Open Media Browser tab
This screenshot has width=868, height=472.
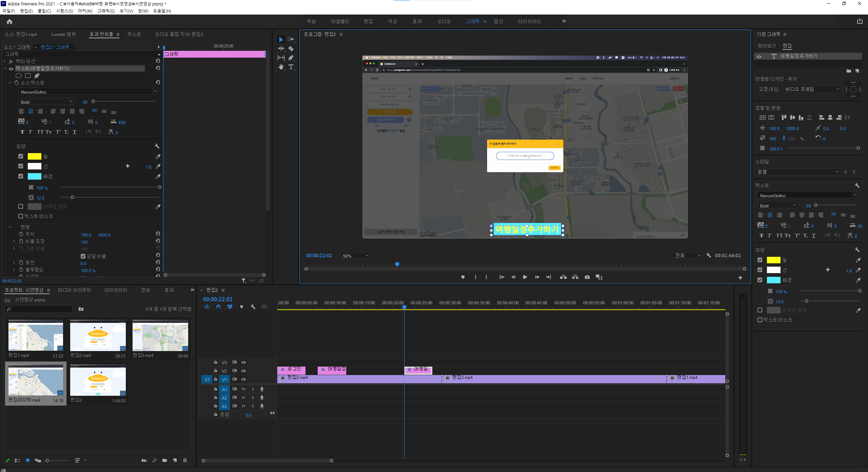coord(74,290)
